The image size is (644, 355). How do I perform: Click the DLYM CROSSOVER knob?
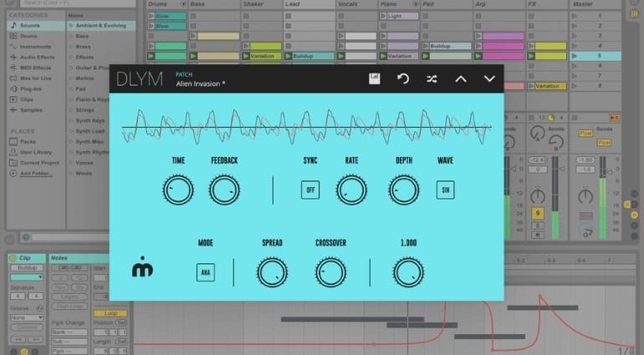(x=330, y=272)
